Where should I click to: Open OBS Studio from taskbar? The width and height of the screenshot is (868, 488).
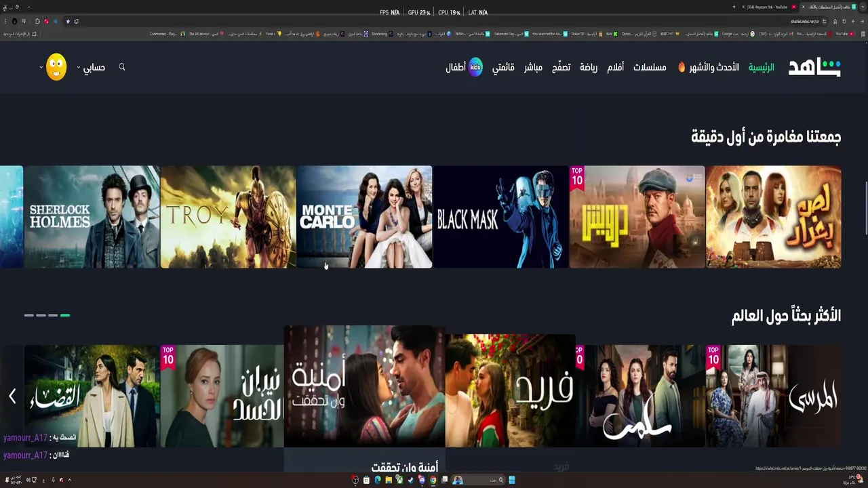355,480
